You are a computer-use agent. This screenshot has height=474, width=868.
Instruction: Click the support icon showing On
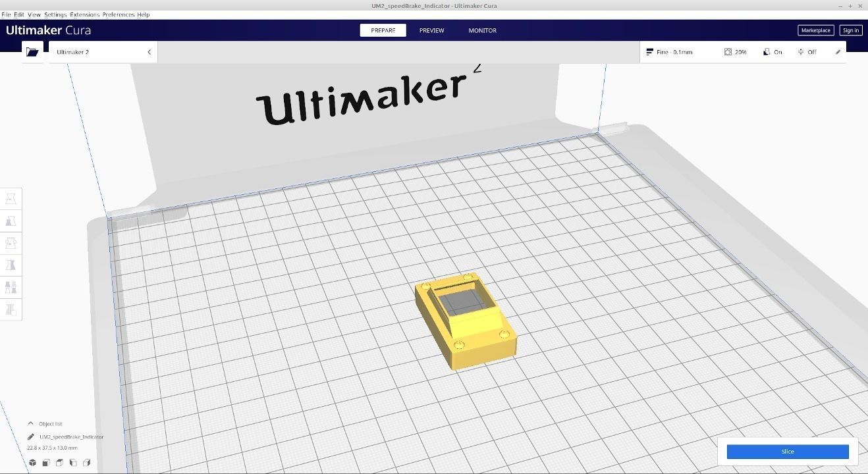(x=767, y=52)
